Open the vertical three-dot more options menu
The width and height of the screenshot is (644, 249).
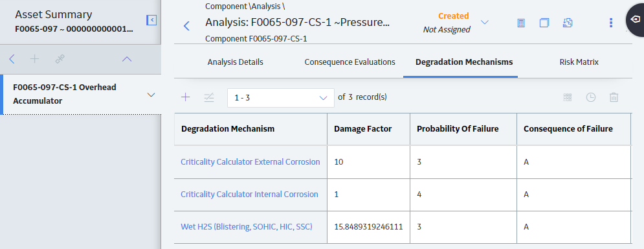tap(611, 23)
